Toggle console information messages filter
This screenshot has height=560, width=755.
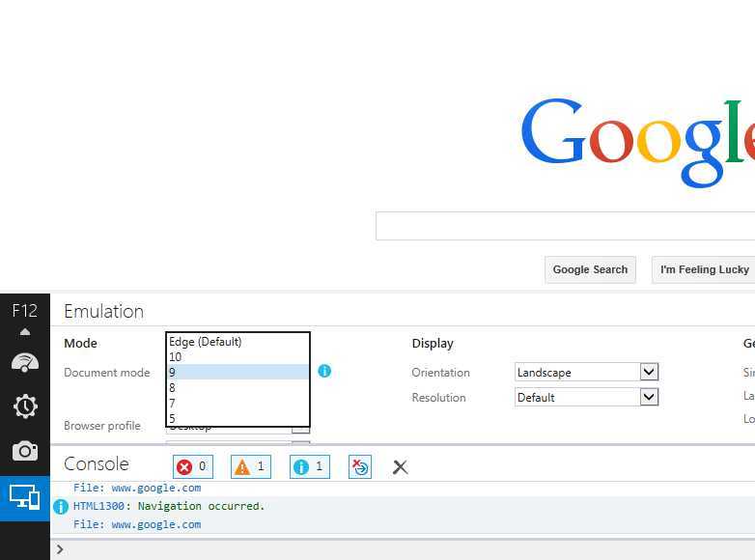tap(310, 466)
